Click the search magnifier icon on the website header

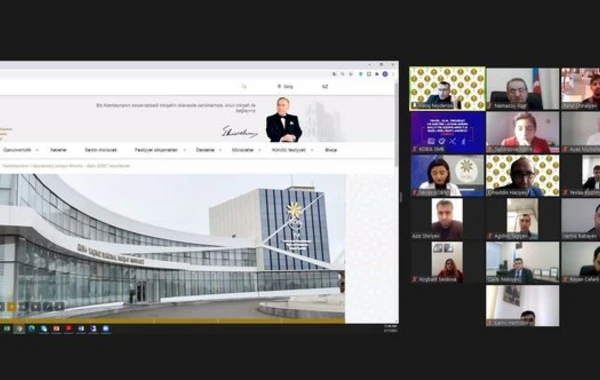coord(244,86)
